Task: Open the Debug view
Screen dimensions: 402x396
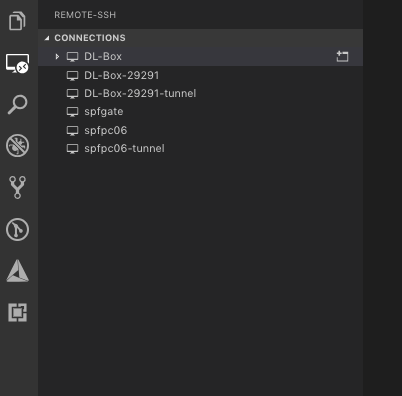Action: tap(17, 146)
